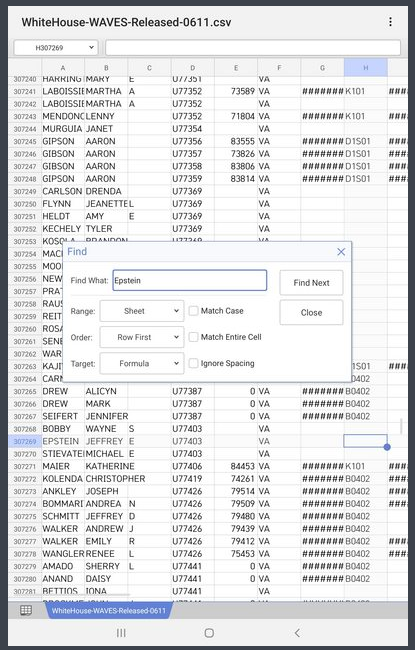Click the MENDONC cell
415x650 pixels.
pos(63,116)
